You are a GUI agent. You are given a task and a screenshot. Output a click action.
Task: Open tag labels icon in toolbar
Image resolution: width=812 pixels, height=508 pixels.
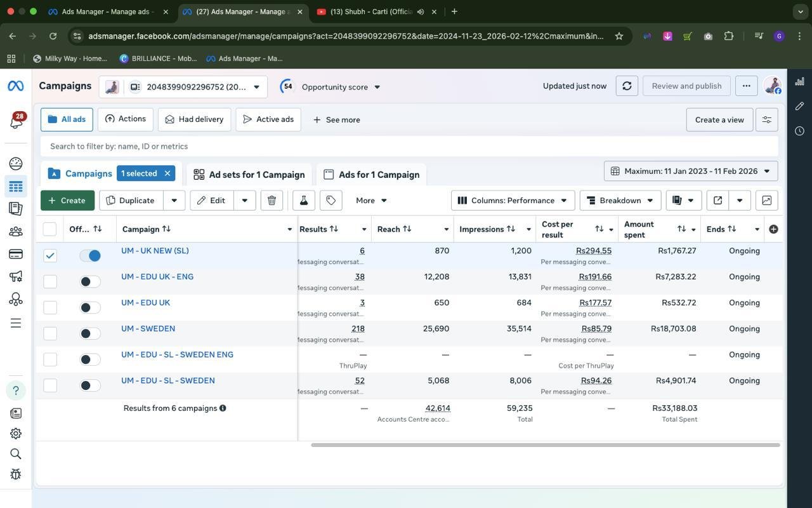[331, 201]
